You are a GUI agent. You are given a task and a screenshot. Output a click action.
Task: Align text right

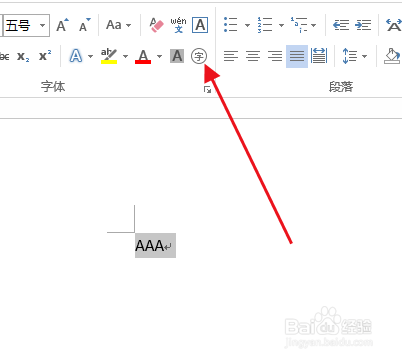275,56
